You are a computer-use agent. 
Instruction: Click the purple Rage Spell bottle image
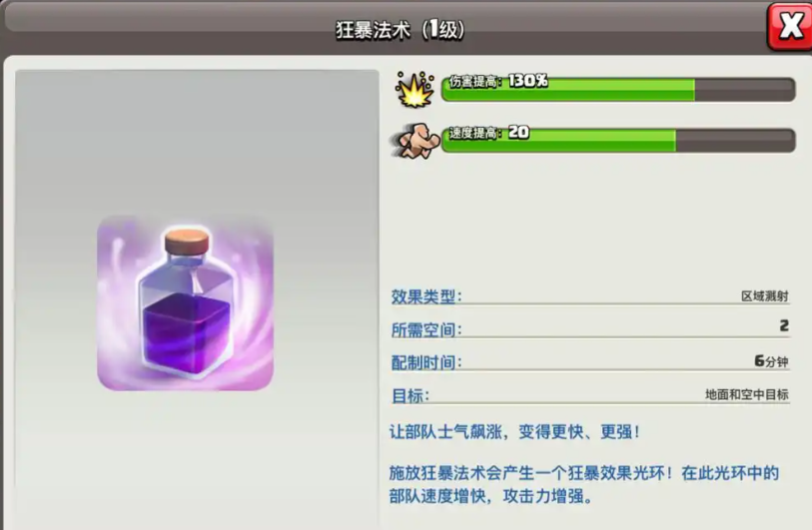pos(186,303)
